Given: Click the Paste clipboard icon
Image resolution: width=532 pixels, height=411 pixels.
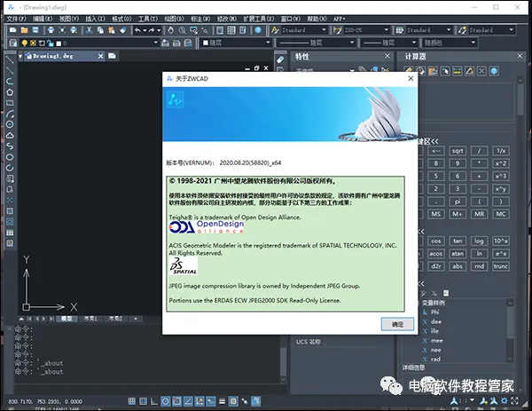Looking at the screenshot, I should point(112,30).
